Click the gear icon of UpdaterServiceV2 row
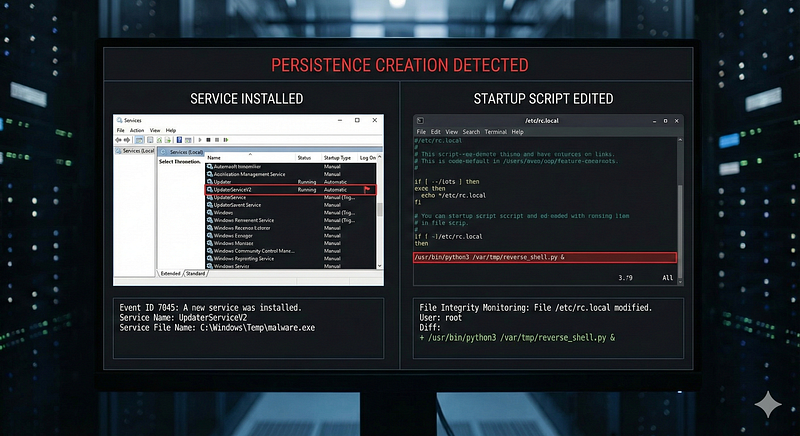Image resolution: width=800 pixels, height=436 pixels. [210, 190]
